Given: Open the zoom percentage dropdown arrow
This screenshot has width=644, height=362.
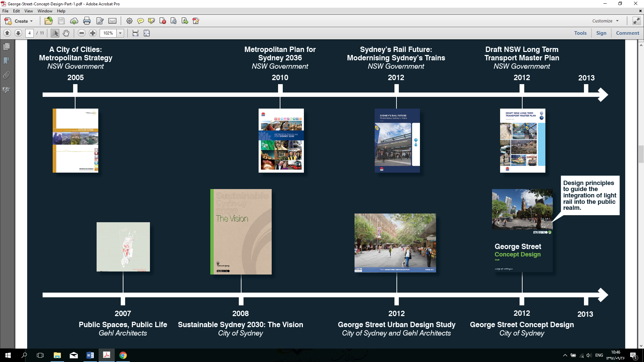Looking at the screenshot, I should point(120,33).
